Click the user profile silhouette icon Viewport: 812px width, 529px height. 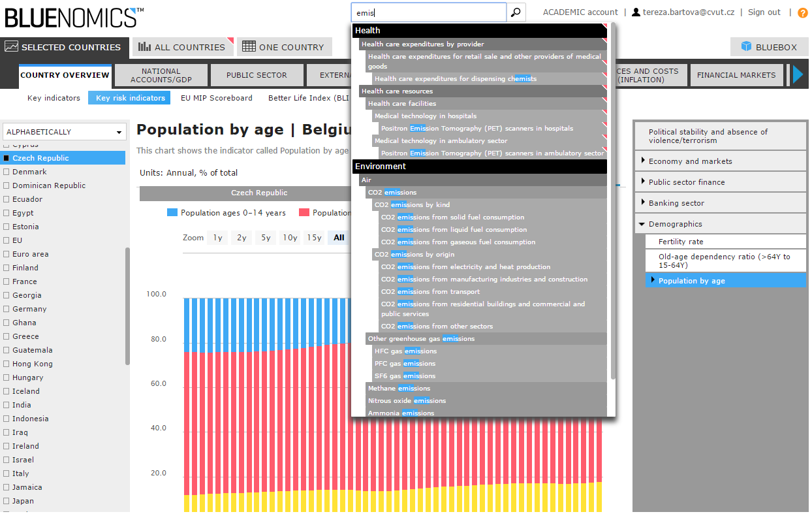(636, 12)
